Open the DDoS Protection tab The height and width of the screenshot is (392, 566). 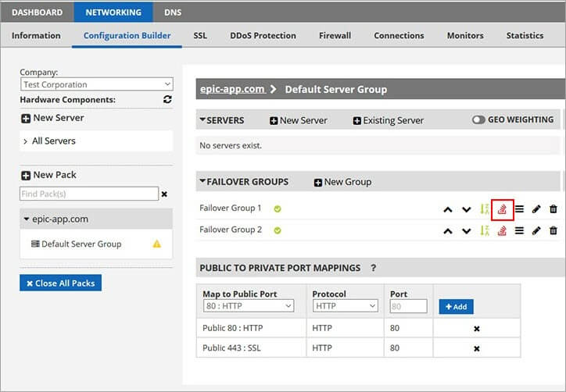click(263, 36)
